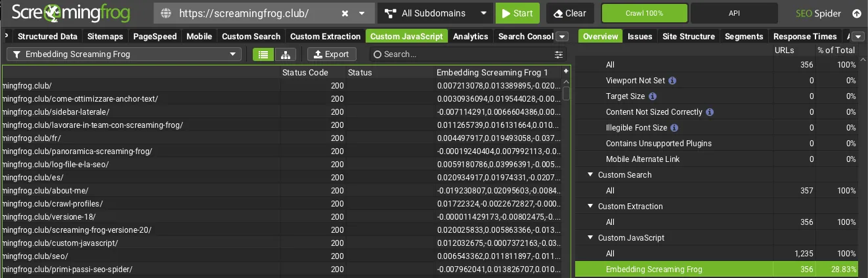Click the upload arrow icon beside SEO Spider

[856, 13]
